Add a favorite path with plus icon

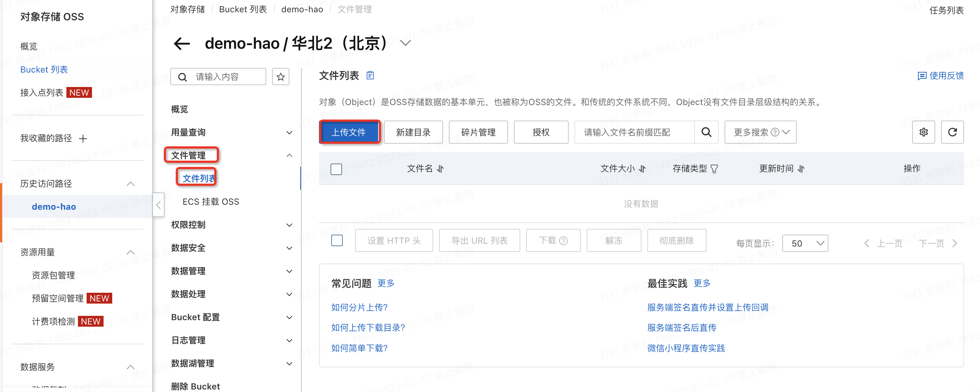(83, 139)
